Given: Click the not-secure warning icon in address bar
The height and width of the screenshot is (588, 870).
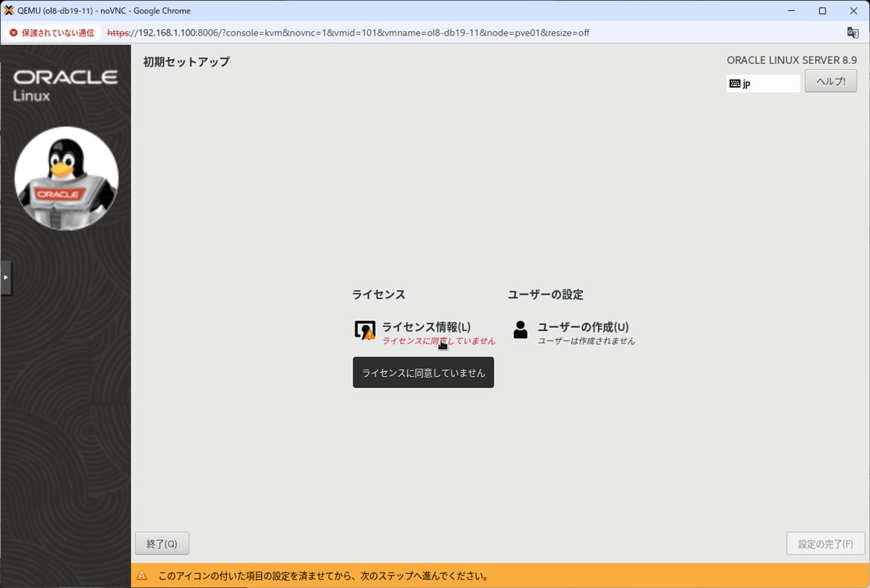Looking at the screenshot, I should [x=13, y=33].
